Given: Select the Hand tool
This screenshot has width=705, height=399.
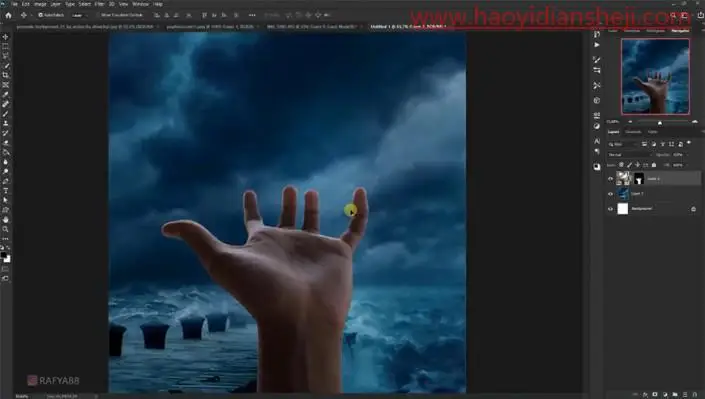Looking at the screenshot, I should [5, 220].
